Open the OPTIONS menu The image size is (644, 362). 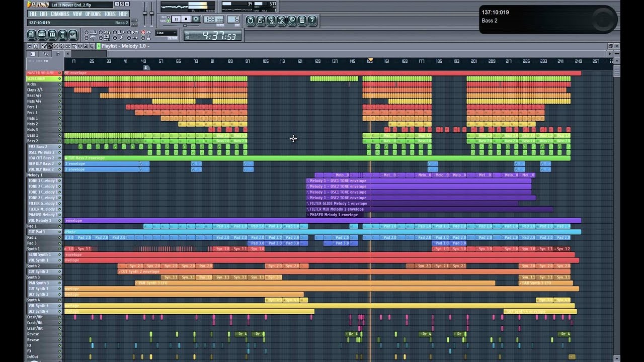pyautogui.click(x=93, y=14)
